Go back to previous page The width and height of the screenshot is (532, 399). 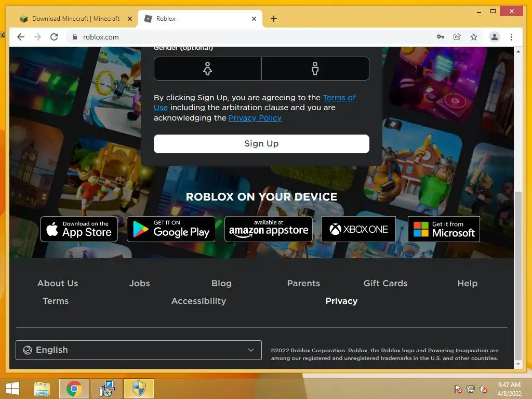click(x=21, y=37)
